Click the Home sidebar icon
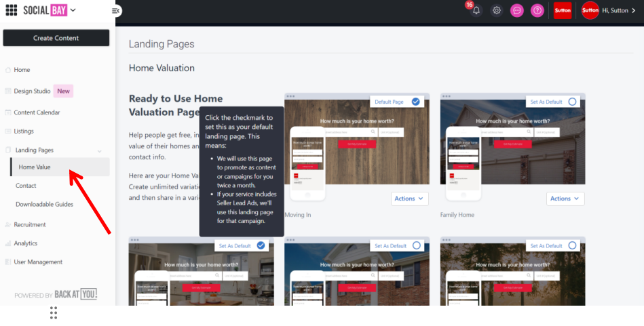 point(7,70)
